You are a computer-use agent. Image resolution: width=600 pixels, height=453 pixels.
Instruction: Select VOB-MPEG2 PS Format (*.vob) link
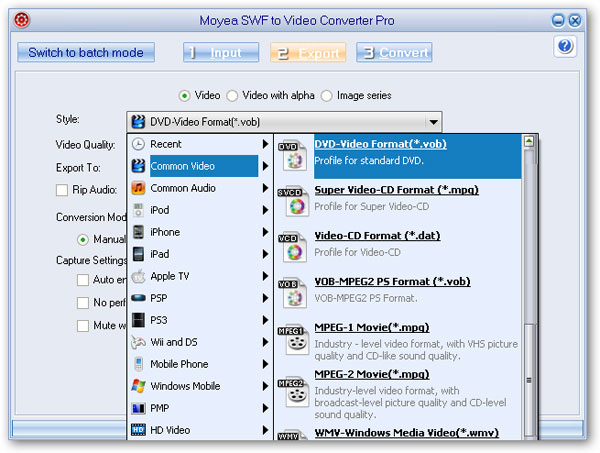392,282
